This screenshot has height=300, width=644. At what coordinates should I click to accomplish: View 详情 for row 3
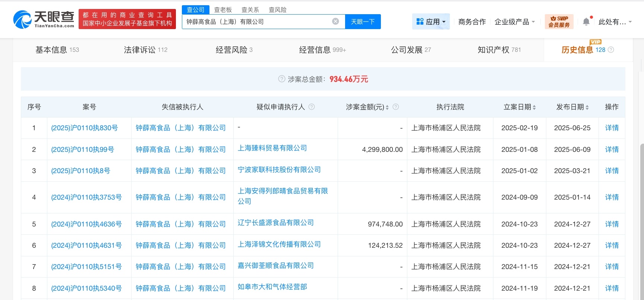(612, 171)
